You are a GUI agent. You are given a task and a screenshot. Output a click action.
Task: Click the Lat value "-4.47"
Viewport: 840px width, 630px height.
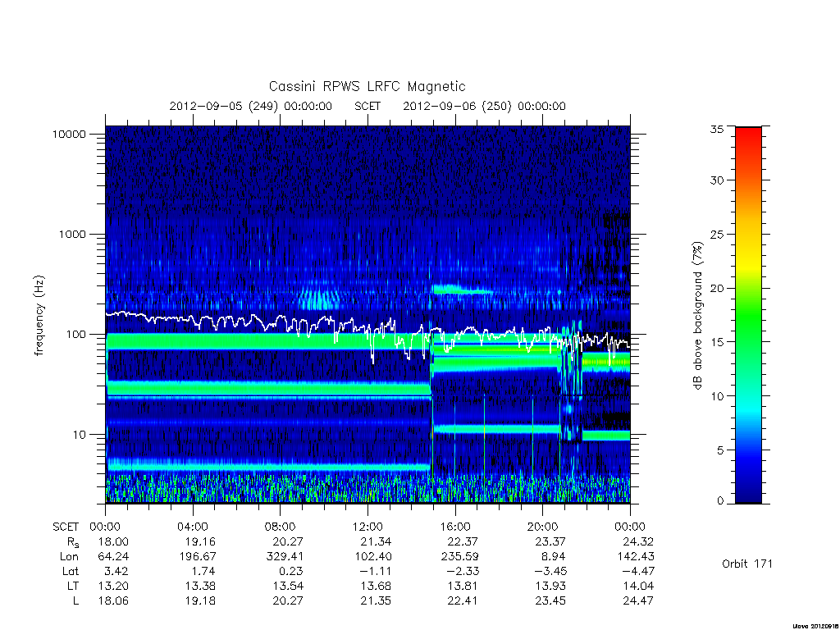[637, 572]
